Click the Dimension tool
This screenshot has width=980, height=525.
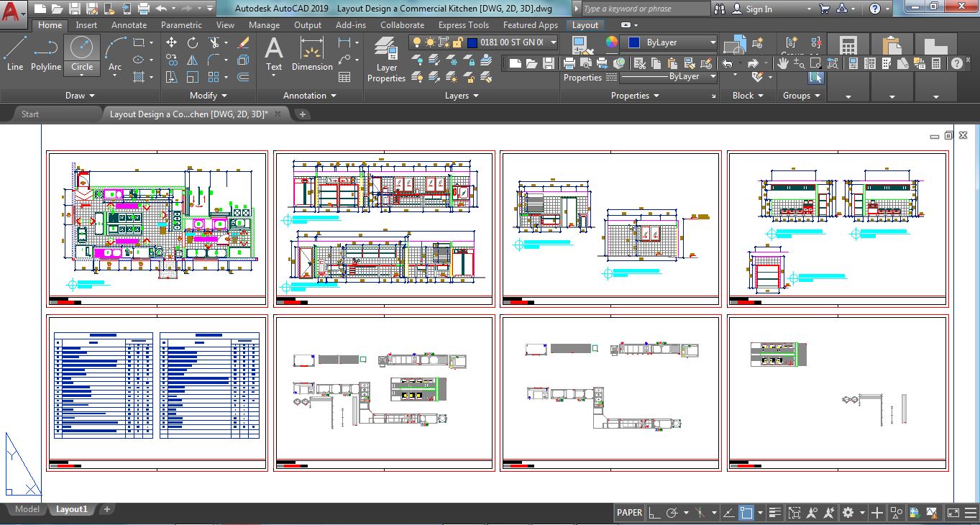click(312, 55)
